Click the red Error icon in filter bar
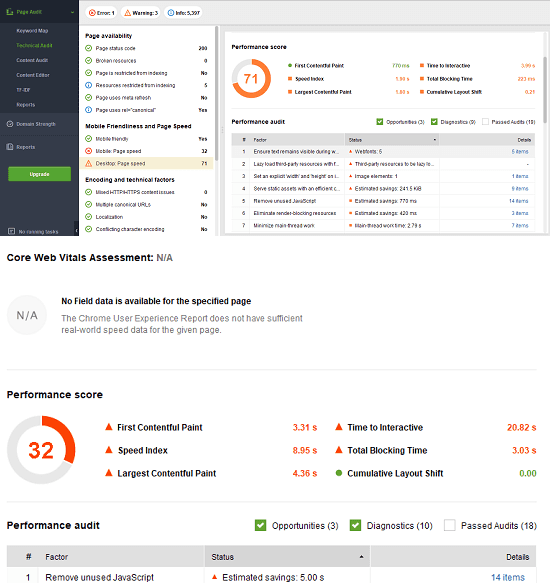This screenshot has height=583, width=550. tap(92, 13)
